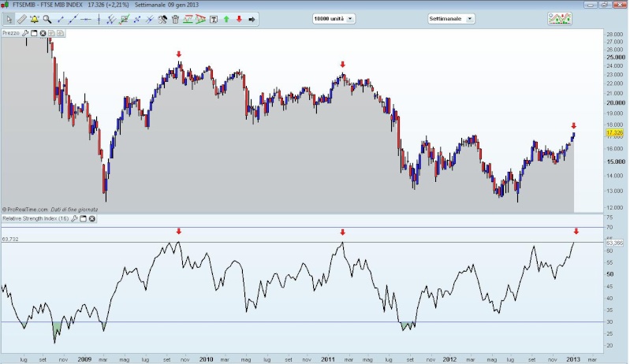Select the cursor pointer tool
Screen dimensions: 630x364
9,19
